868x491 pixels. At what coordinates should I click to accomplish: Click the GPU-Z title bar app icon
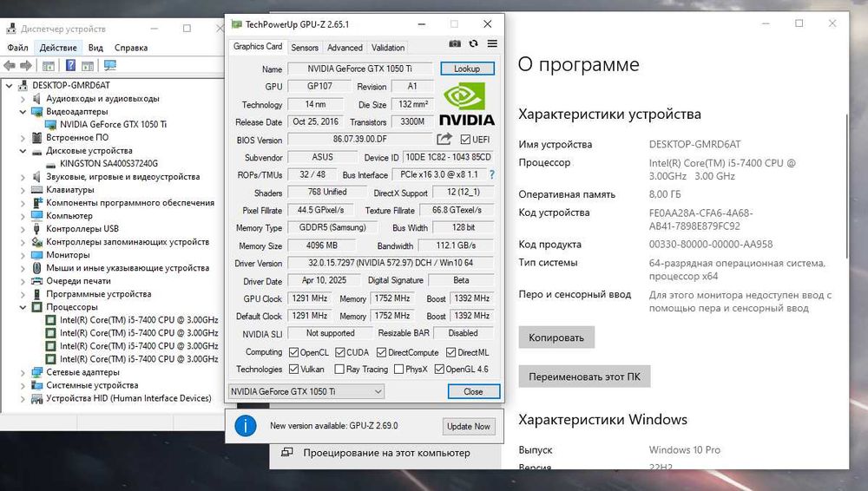[236, 24]
